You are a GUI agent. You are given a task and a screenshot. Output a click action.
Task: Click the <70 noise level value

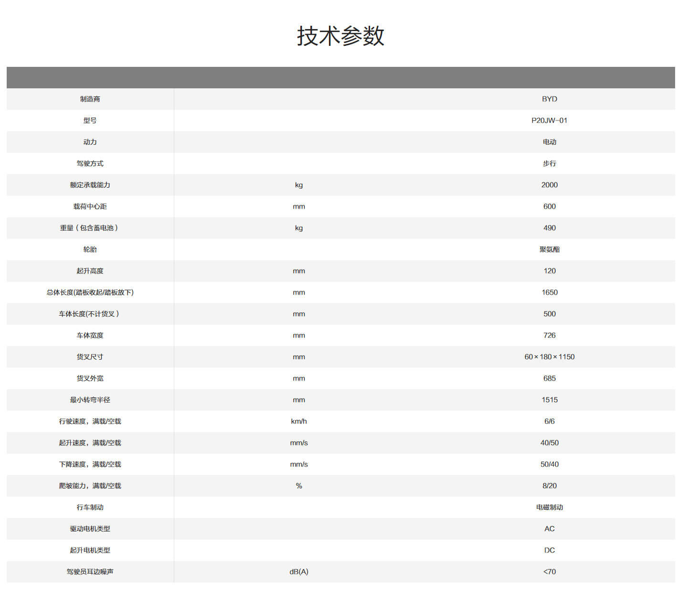coord(549,572)
